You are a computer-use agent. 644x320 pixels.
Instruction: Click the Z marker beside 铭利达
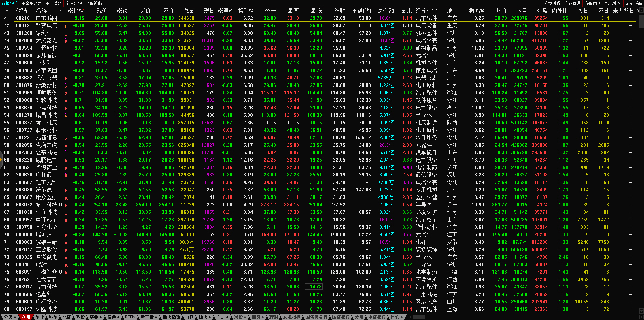coord(66,34)
